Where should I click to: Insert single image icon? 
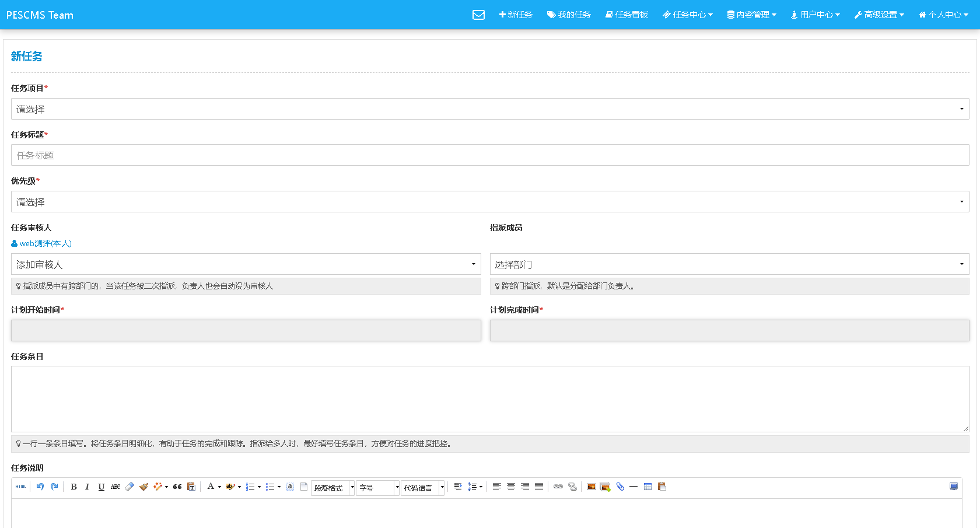tap(591, 487)
